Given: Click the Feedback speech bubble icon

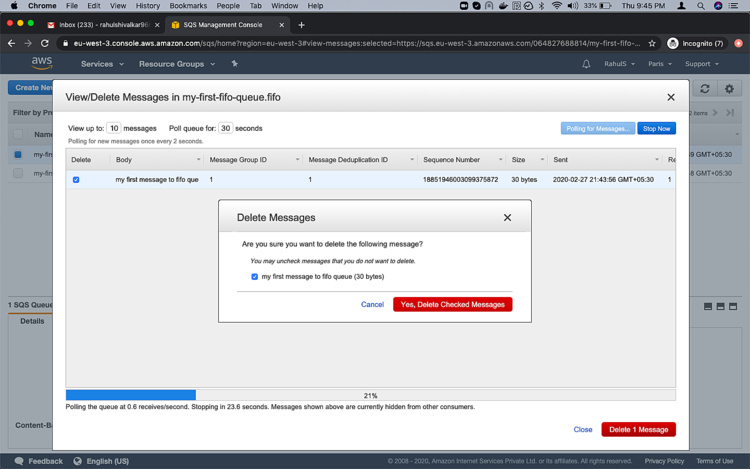Looking at the screenshot, I should click(14, 461).
